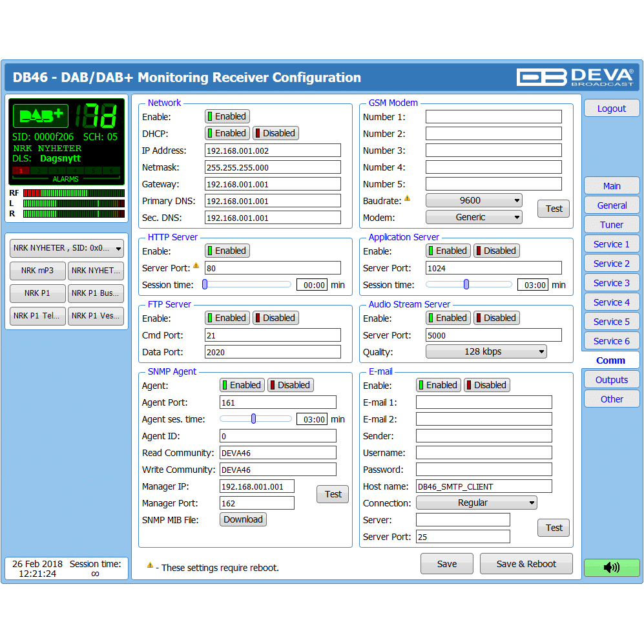Enable the Audio Stream Server
The height and width of the screenshot is (644, 644).
click(448, 318)
